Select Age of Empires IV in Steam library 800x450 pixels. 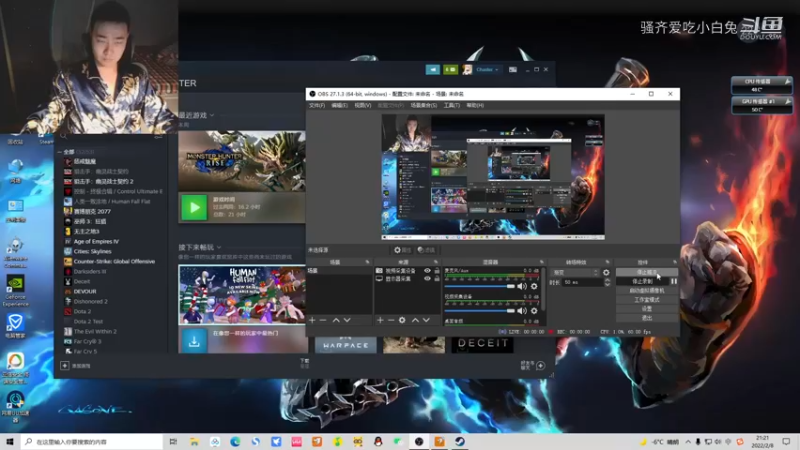96,241
